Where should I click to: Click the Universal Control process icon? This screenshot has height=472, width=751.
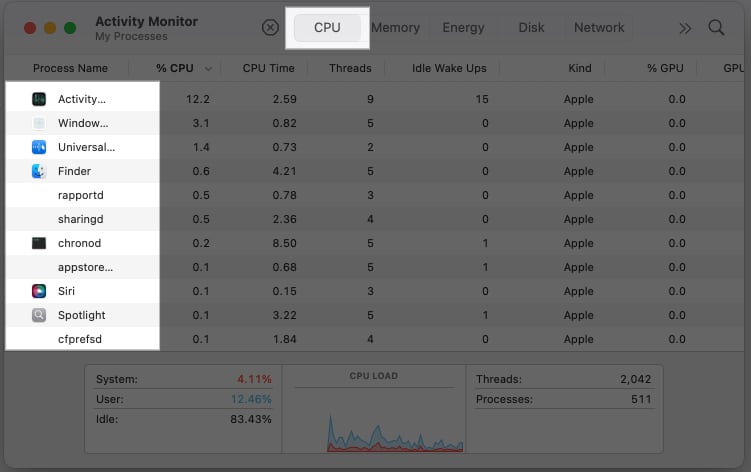click(x=39, y=147)
